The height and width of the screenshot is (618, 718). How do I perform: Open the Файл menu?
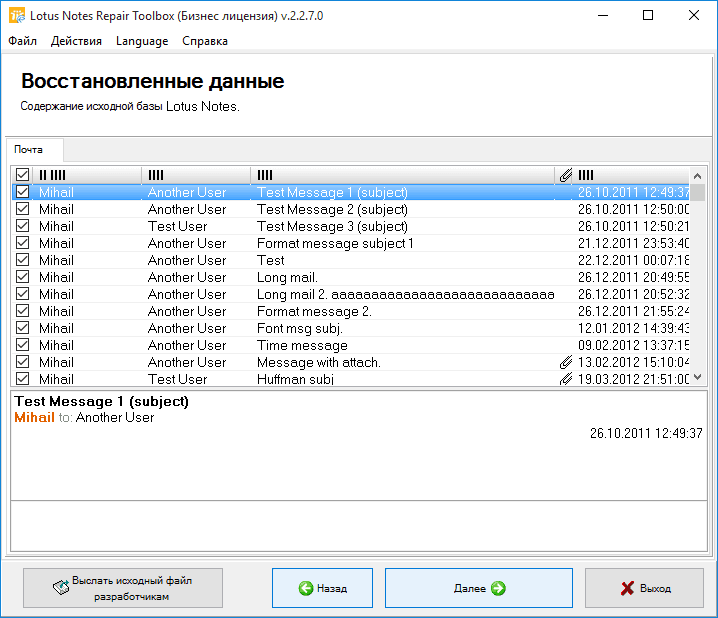[22, 41]
